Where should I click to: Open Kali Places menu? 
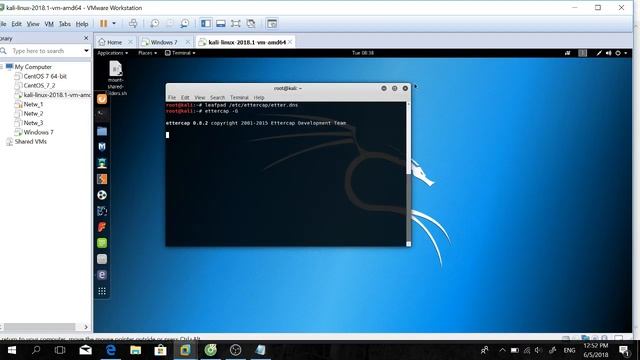pos(147,53)
